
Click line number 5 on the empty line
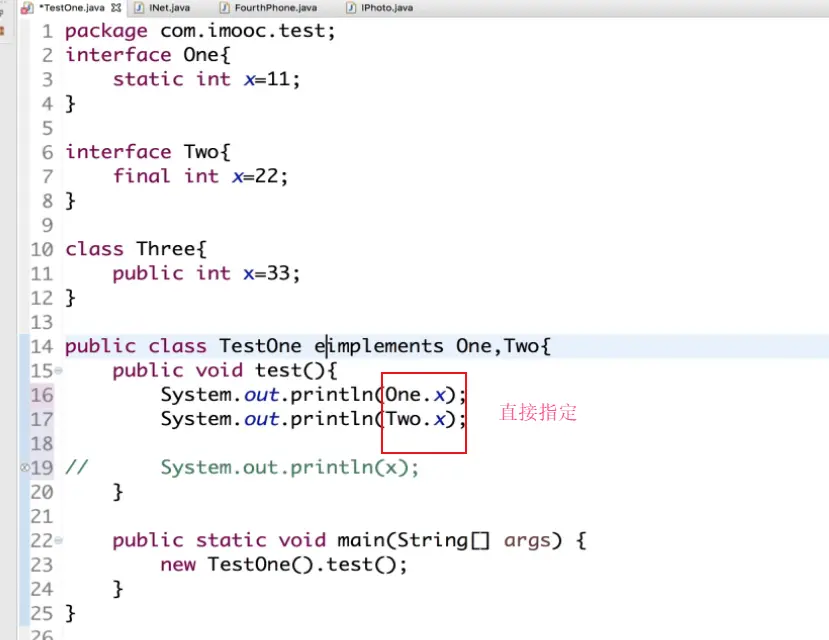(48, 128)
